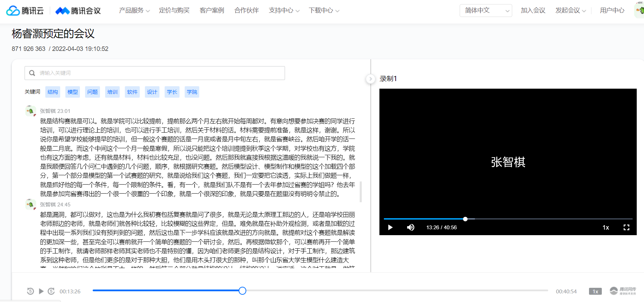Open the Tencent Meeting logo link
Viewport: 644px width, 302px height.
coord(78,11)
